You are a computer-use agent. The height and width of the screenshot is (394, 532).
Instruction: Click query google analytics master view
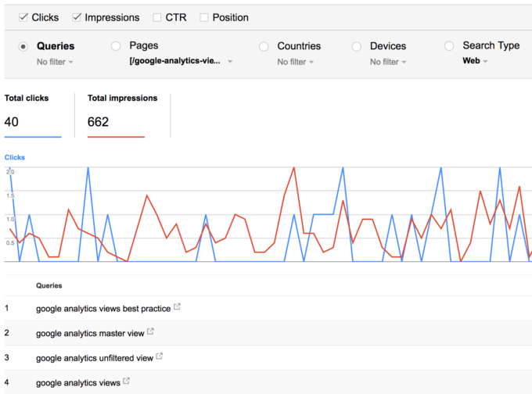(x=90, y=334)
